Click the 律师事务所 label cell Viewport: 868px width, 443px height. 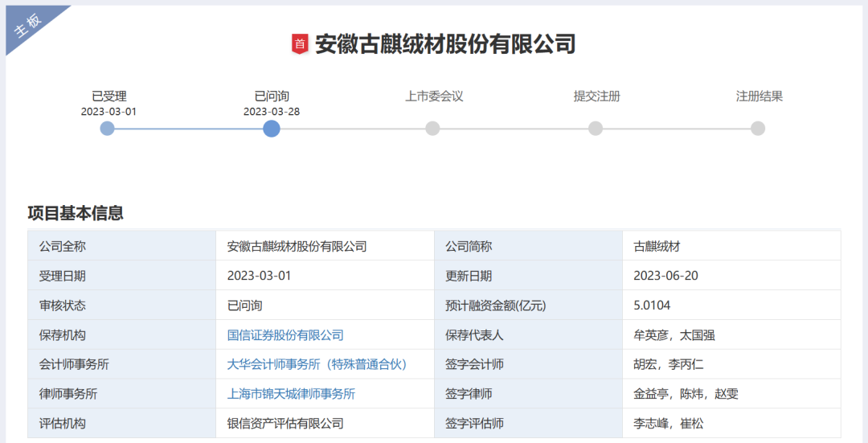[122, 394]
